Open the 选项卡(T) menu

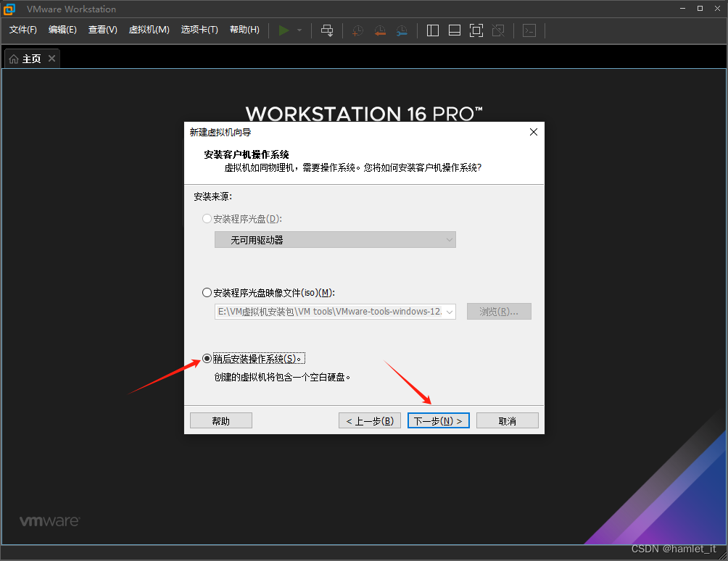(x=199, y=30)
